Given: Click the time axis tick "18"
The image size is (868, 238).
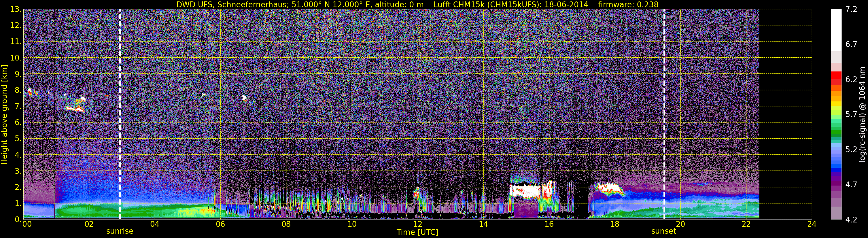Looking at the screenshot, I should (x=614, y=224).
